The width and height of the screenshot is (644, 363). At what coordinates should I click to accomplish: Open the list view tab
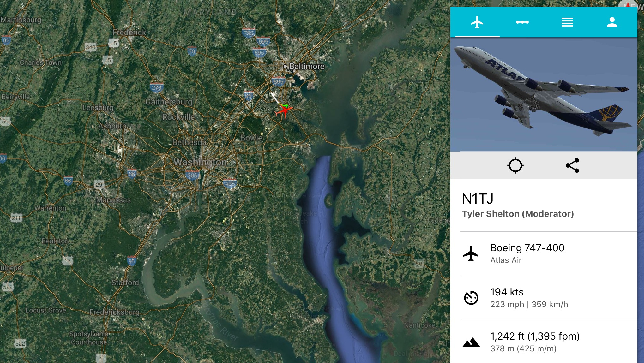567,22
